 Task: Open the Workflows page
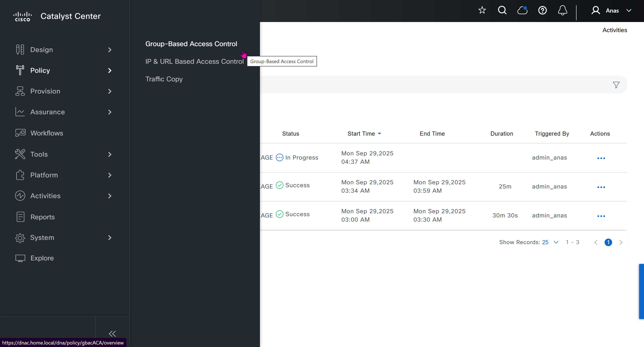coord(47,133)
